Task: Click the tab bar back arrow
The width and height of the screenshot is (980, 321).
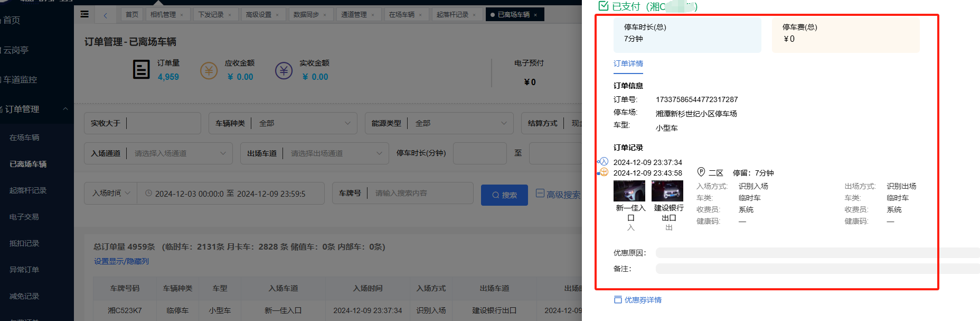Action: pos(106,15)
